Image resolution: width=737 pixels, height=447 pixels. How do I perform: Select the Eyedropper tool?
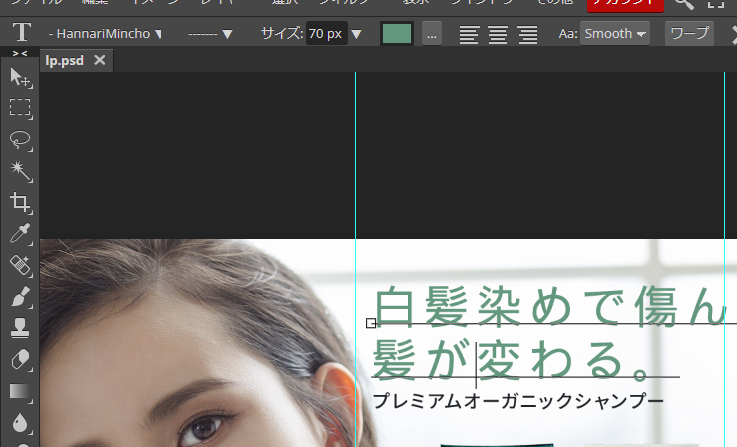[20, 234]
